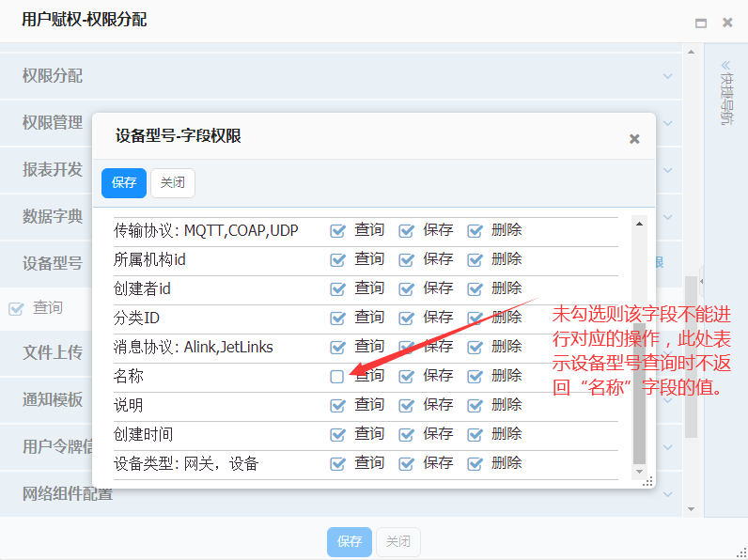This screenshot has height=560, width=748.
Task: Close the 设备型号-字段权限 dialog with X icon
Action: [x=634, y=139]
